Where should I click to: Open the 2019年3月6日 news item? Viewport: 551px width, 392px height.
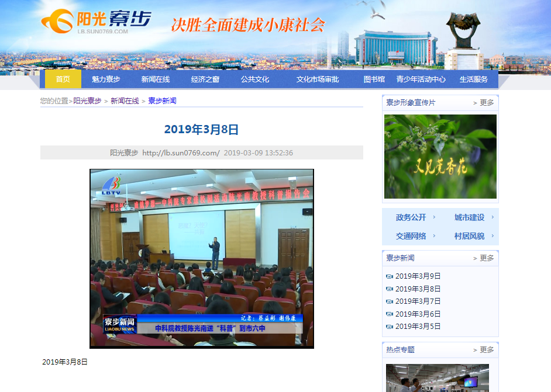pyautogui.click(x=418, y=314)
